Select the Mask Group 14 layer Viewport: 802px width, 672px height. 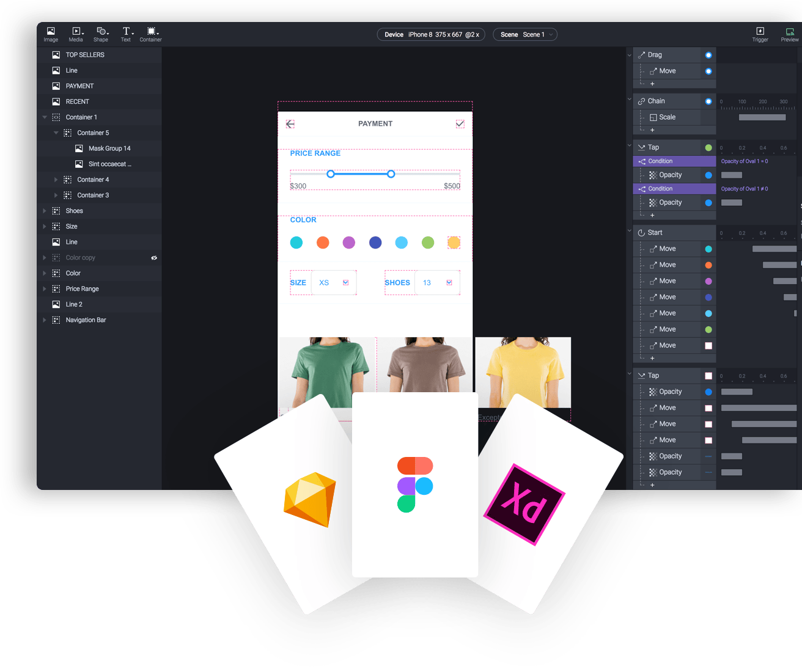coord(99,148)
